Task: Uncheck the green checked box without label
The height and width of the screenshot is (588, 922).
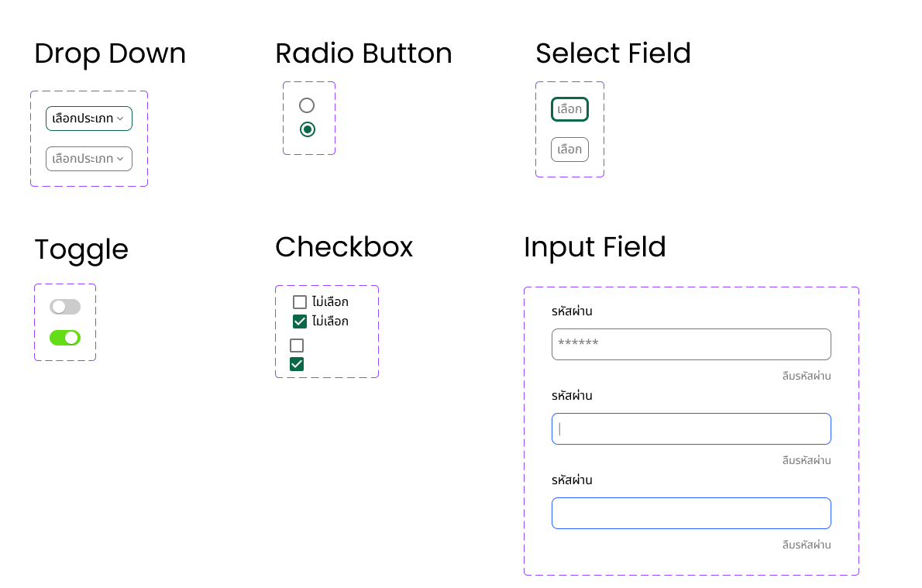Action: (x=297, y=364)
